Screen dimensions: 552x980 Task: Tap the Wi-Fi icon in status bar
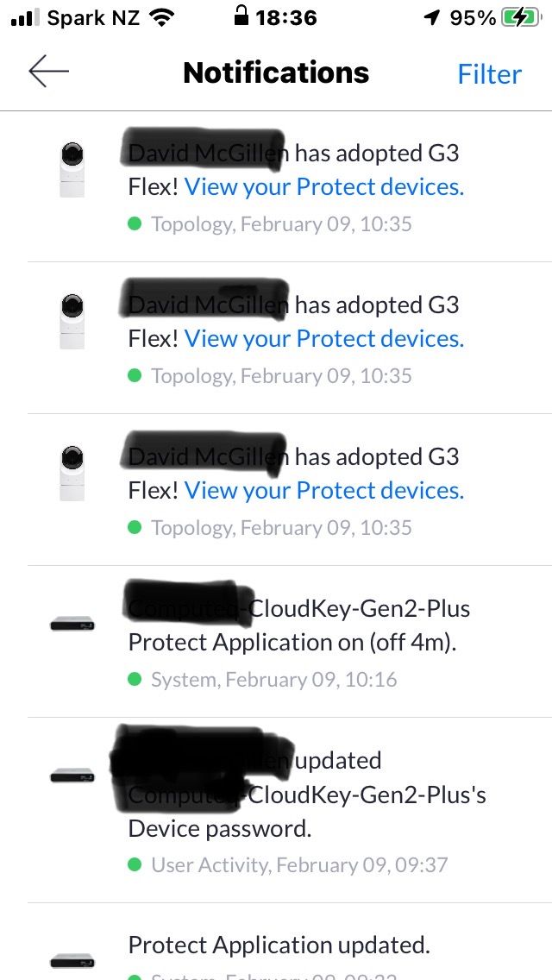[x=160, y=18]
